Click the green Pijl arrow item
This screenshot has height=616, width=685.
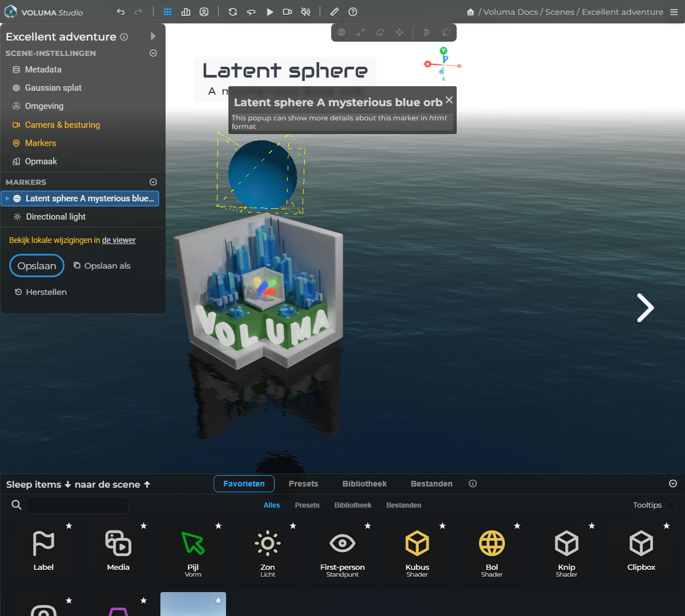tap(193, 550)
